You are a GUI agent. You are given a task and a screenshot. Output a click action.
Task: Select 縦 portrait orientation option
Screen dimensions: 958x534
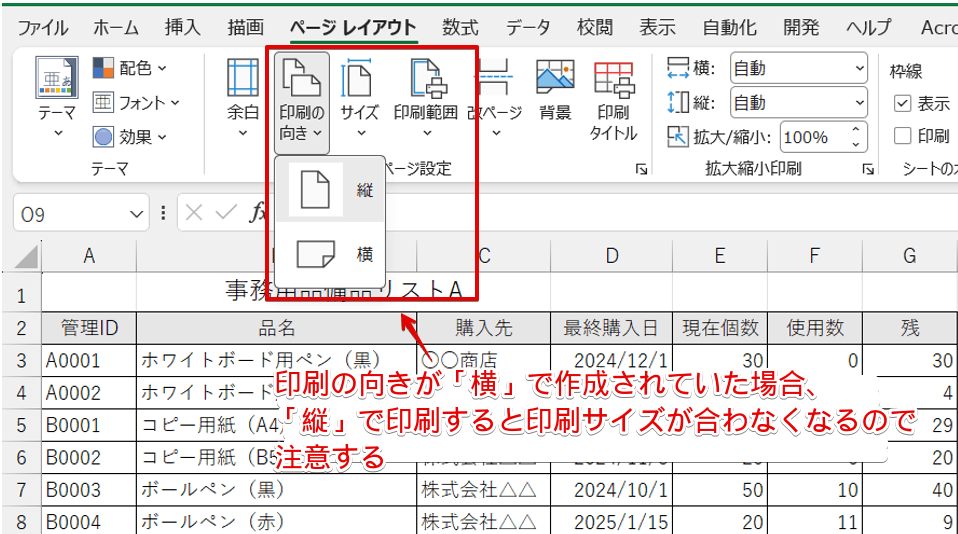(x=331, y=190)
